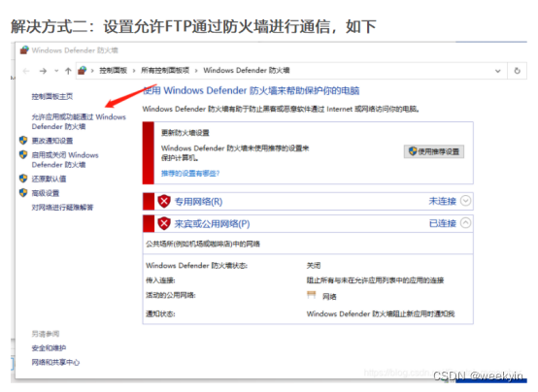Click shield icon beside 启用或关闭 Windows Defender 防火墙
The width and height of the screenshot is (538, 392).
(23, 154)
